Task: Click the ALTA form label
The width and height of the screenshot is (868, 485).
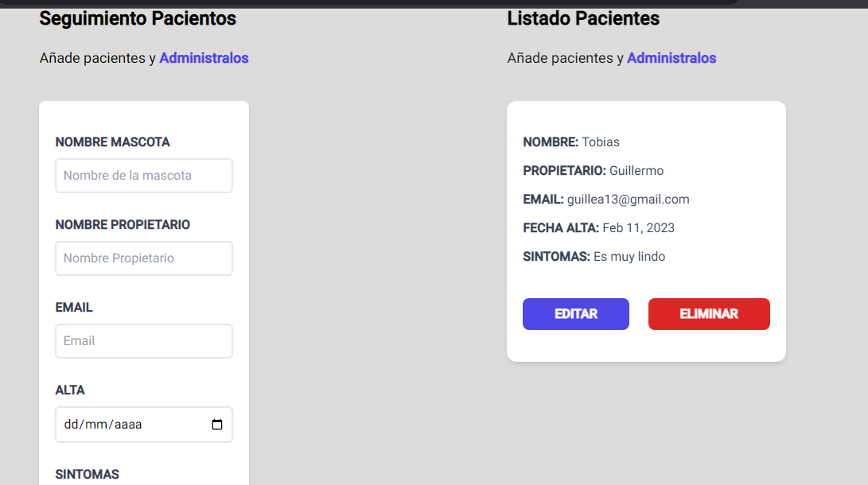Action: [70, 390]
